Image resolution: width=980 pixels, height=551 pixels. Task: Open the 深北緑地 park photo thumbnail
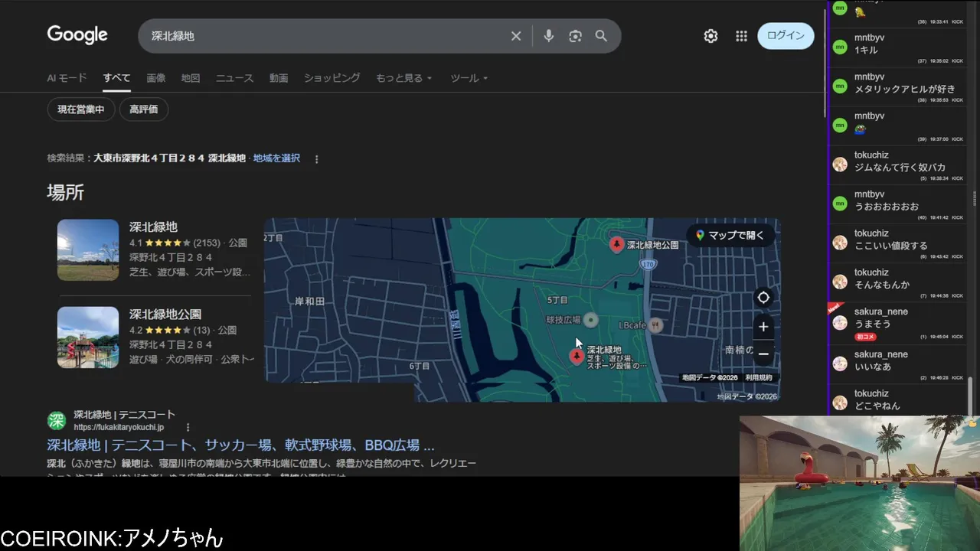point(88,250)
